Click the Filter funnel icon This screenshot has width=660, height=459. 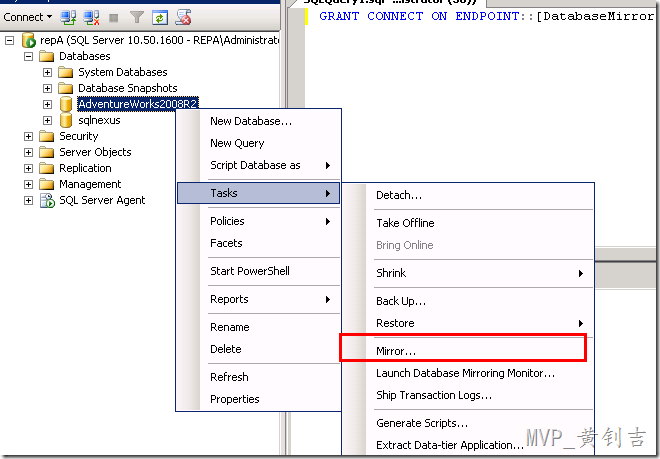137,17
